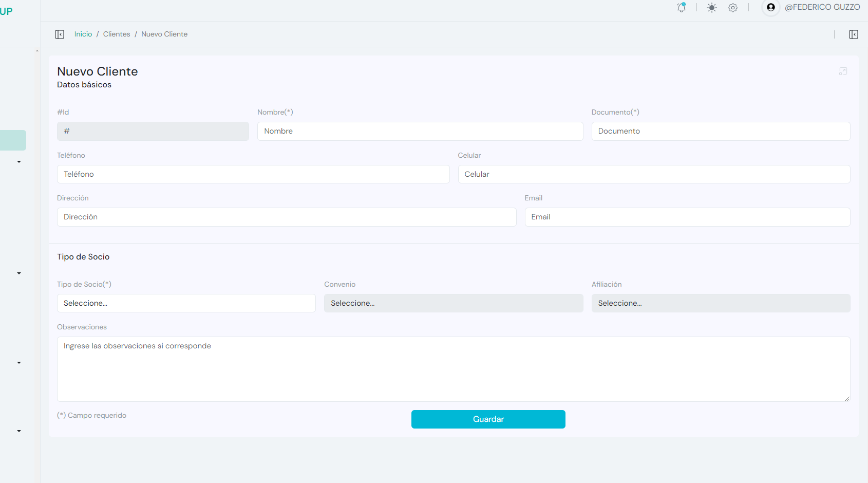This screenshot has width=868, height=483.
Task: Click the Datos básicos subtitle
Action: click(x=84, y=85)
